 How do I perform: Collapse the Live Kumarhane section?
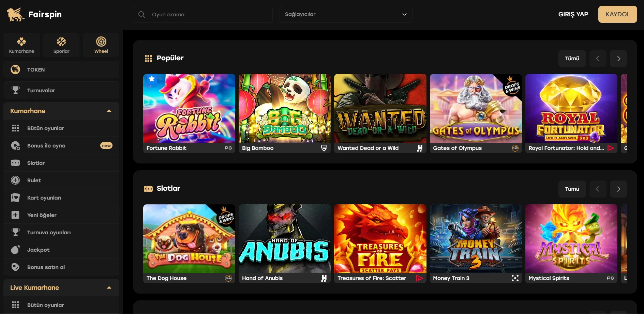point(109,288)
